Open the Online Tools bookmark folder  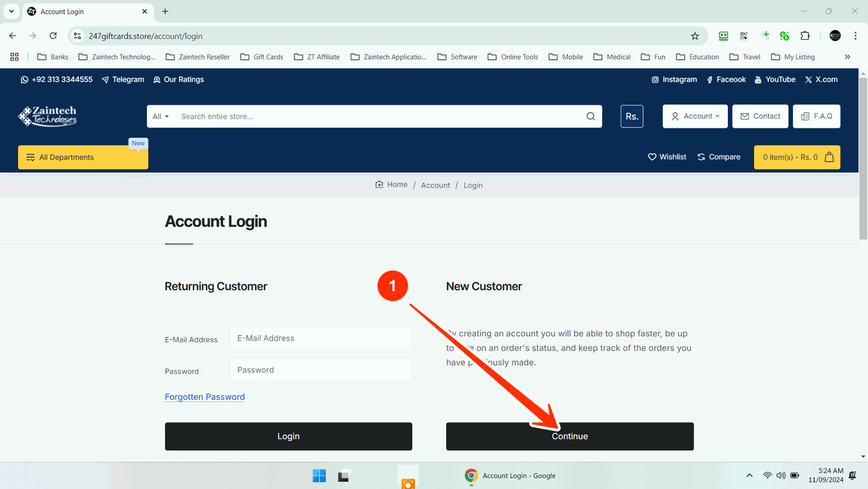[513, 57]
